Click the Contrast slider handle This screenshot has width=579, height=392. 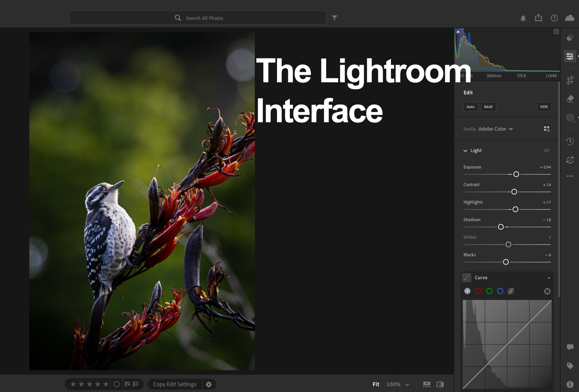click(514, 192)
